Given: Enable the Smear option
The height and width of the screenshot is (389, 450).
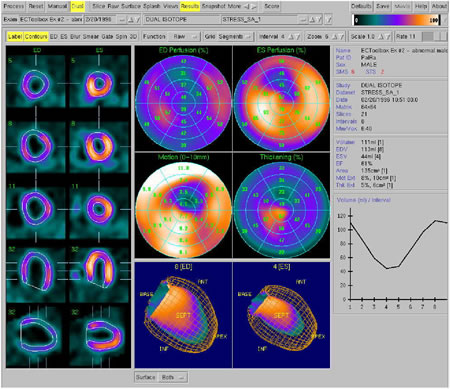Looking at the screenshot, I should click(x=91, y=37).
